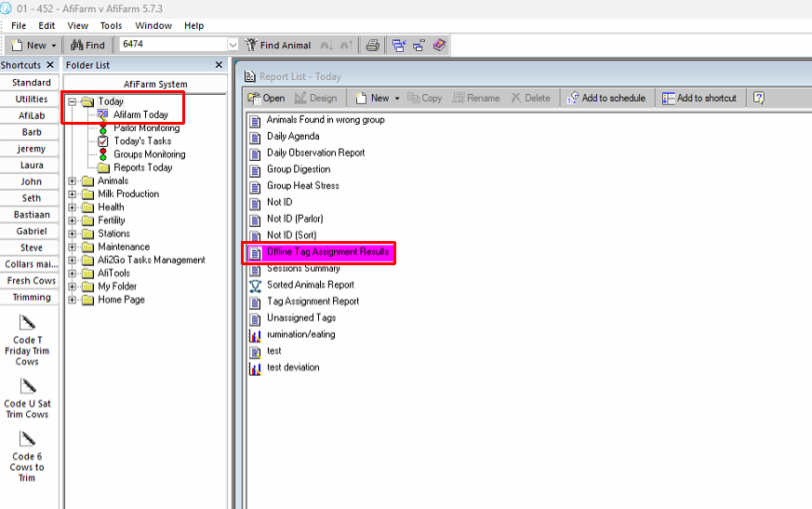Select the Trimming shortcuts group
Image resolution: width=812 pixels, height=509 pixels.
click(30, 297)
